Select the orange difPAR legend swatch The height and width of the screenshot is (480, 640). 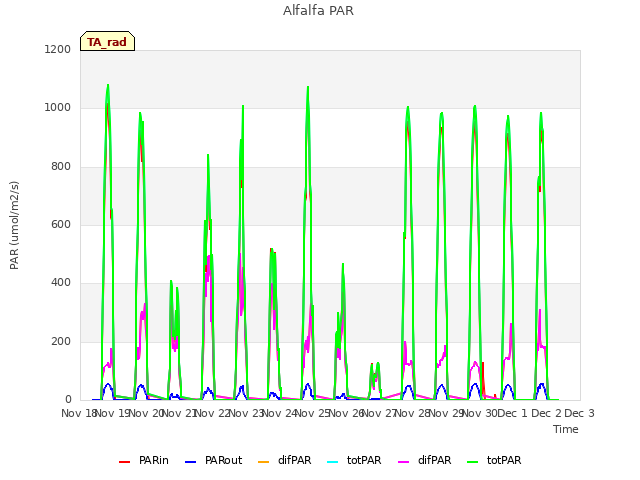coord(264,462)
